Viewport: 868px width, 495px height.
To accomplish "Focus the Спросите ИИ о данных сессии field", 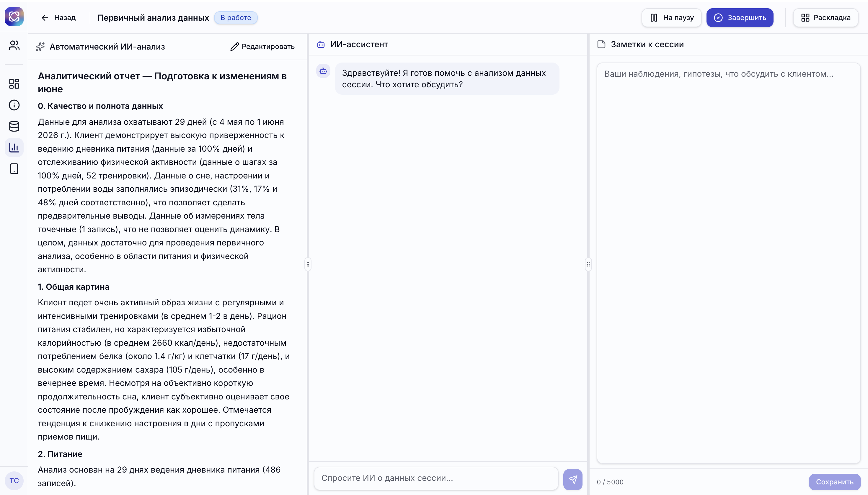I will coord(436,478).
